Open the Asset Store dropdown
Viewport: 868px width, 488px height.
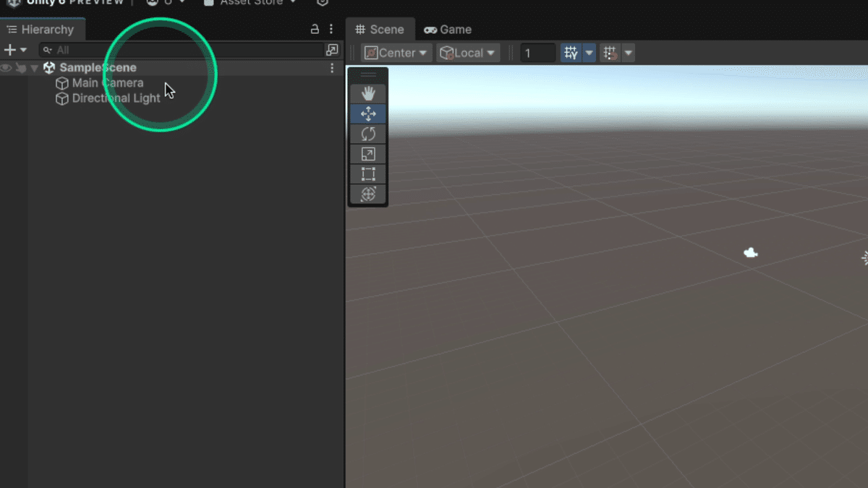coord(250,3)
